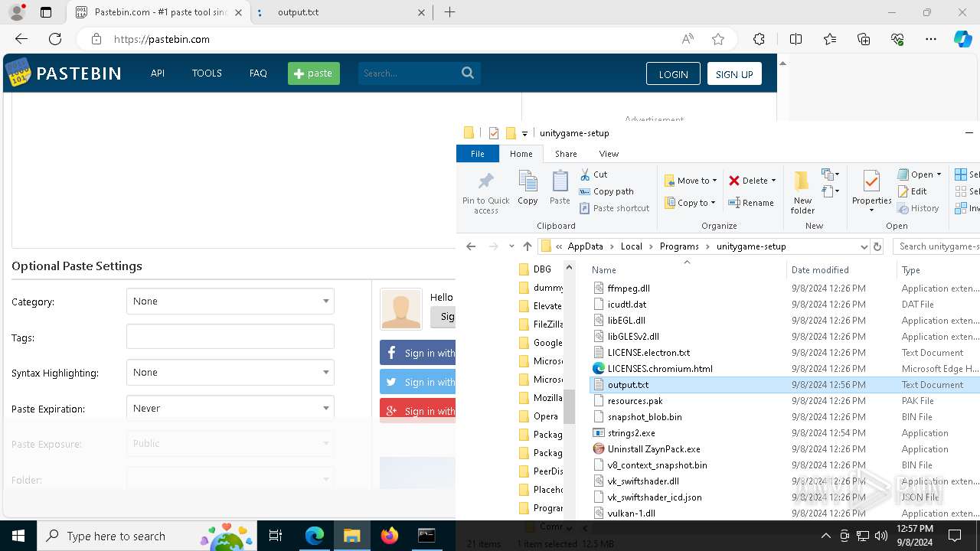
Task: Open Firefox from taskbar
Action: [x=390, y=536]
